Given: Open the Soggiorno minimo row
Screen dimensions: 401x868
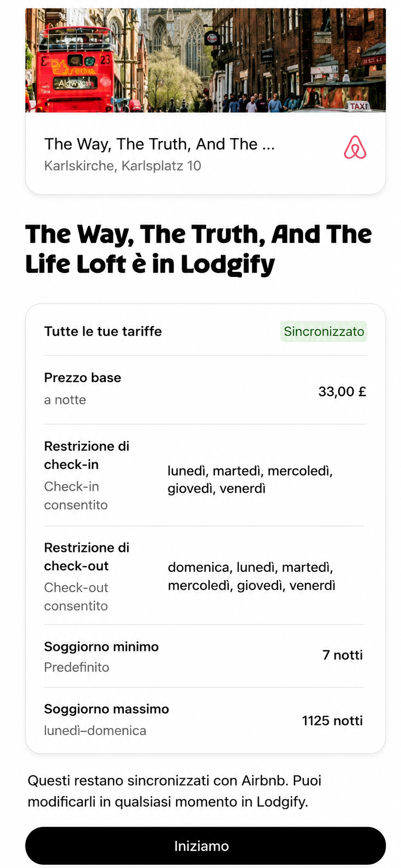Looking at the screenshot, I should click(205, 656).
